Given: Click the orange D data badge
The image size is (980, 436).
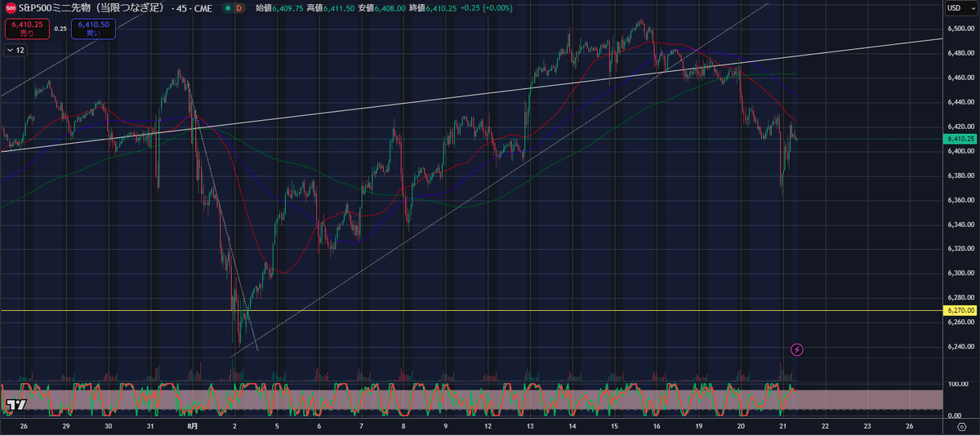Looking at the screenshot, I should tap(238, 8).
